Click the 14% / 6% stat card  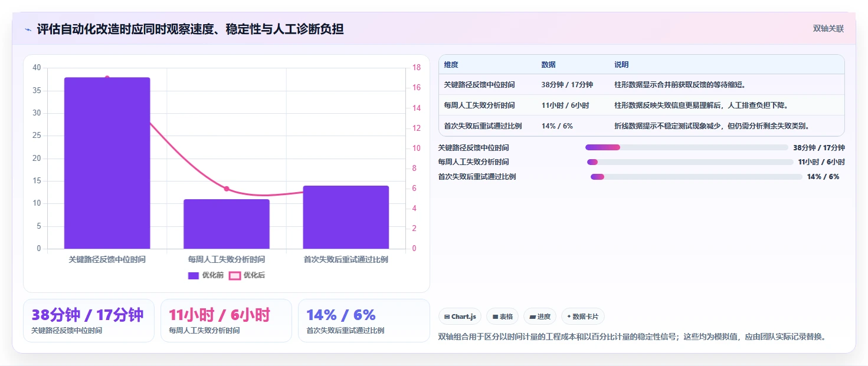pos(364,321)
